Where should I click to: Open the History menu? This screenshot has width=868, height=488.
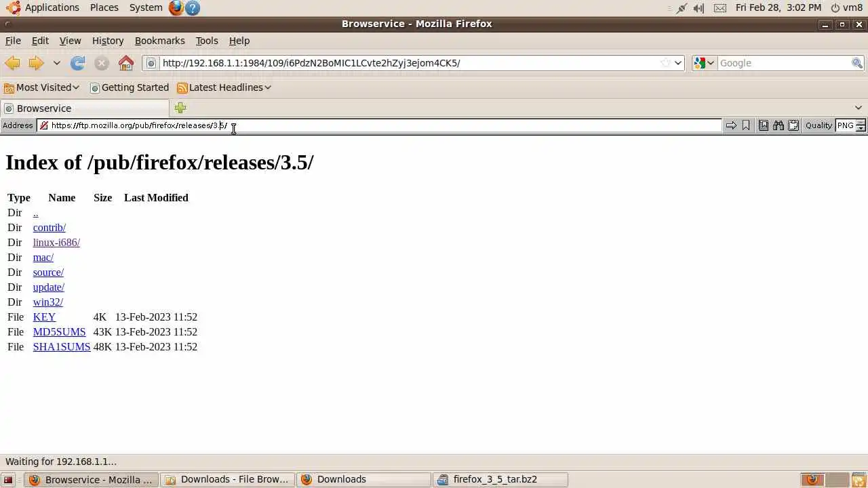(x=108, y=41)
